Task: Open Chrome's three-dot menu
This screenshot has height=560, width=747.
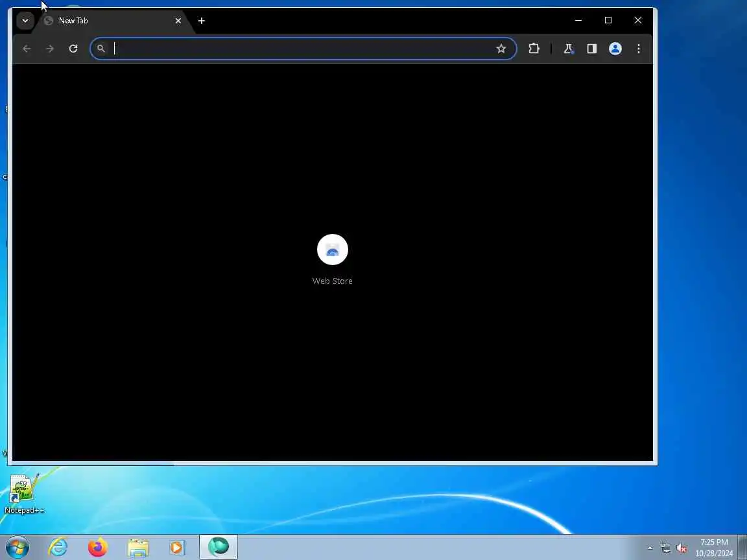Action: [638, 49]
